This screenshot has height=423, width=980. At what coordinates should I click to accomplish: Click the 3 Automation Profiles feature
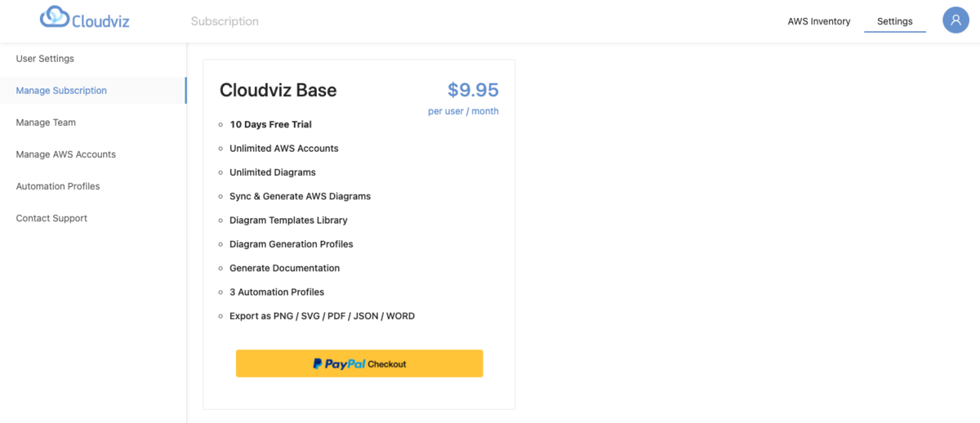277,292
